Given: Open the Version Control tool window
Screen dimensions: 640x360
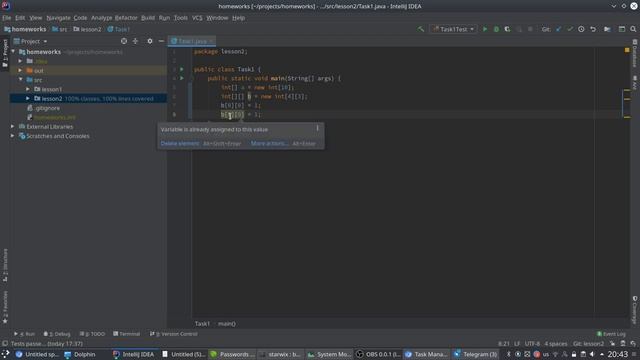Looking at the screenshot, I should point(173,334).
